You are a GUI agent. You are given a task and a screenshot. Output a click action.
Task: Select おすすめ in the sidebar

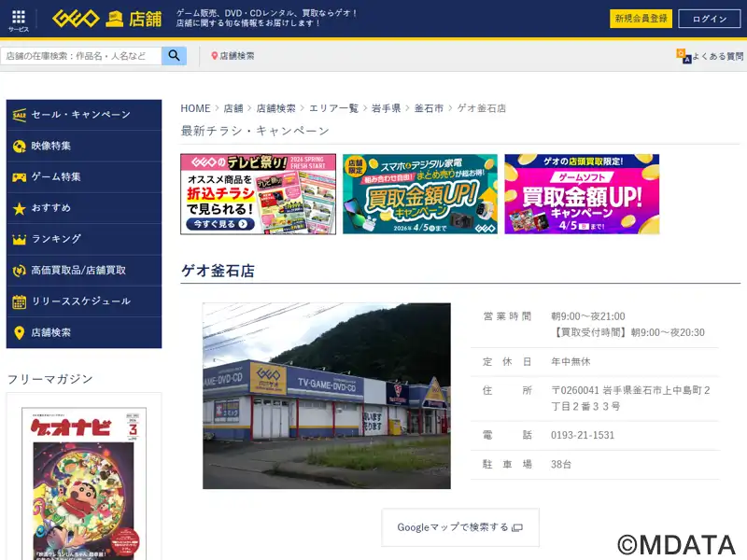click(x=84, y=208)
